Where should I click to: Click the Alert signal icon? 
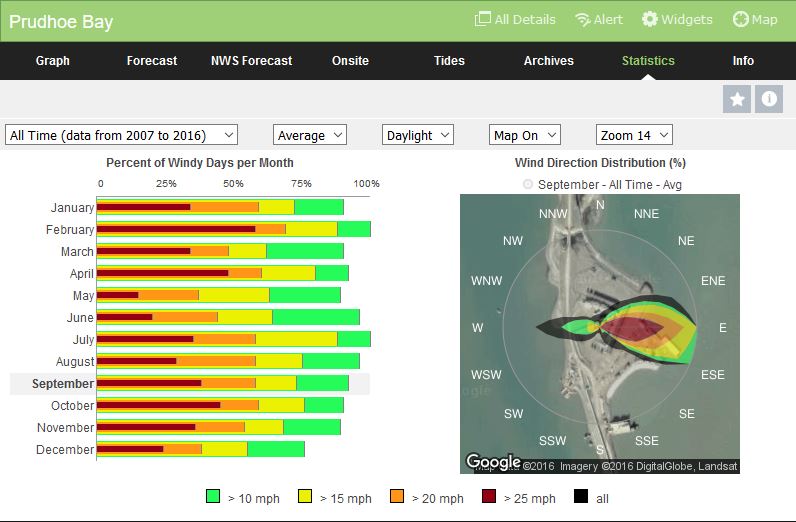(583, 20)
